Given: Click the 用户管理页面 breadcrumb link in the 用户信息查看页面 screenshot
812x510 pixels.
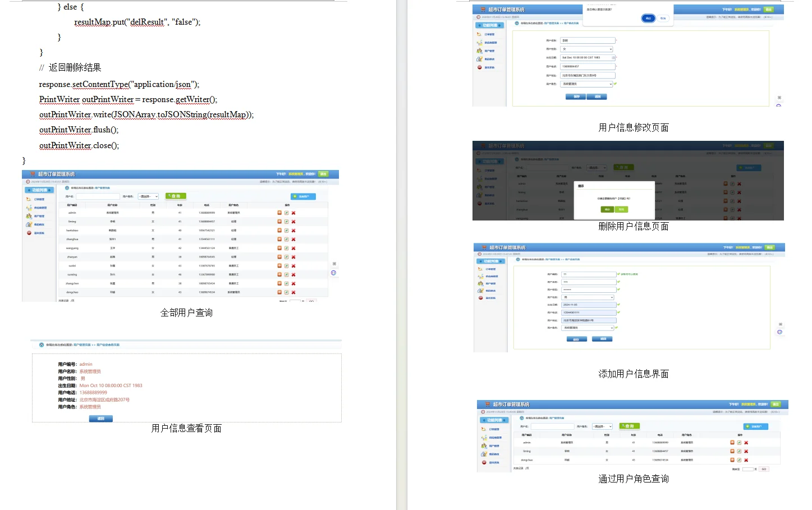Looking at the screenshot, I should 82,345.
